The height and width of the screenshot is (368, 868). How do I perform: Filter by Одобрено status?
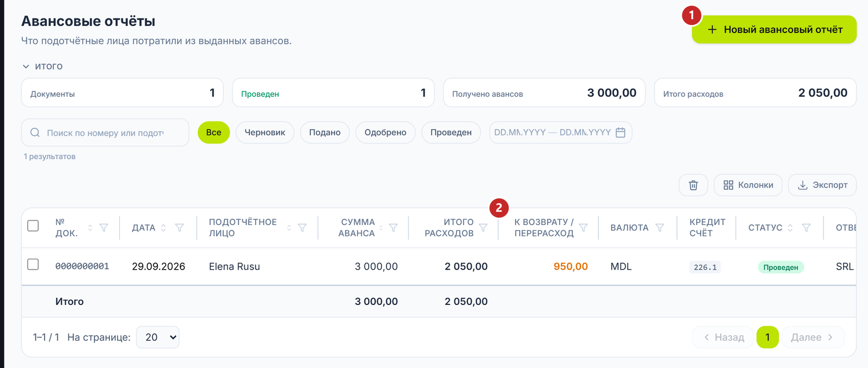(385, 133)
